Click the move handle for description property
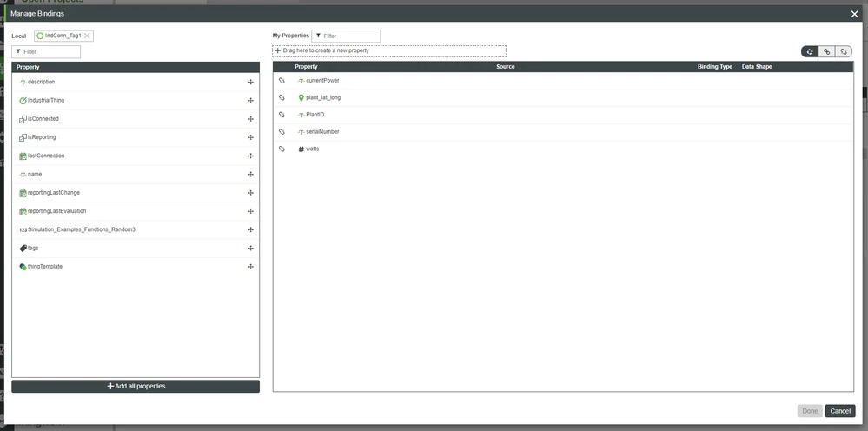The image size is (868, 431). pos(251,82)
